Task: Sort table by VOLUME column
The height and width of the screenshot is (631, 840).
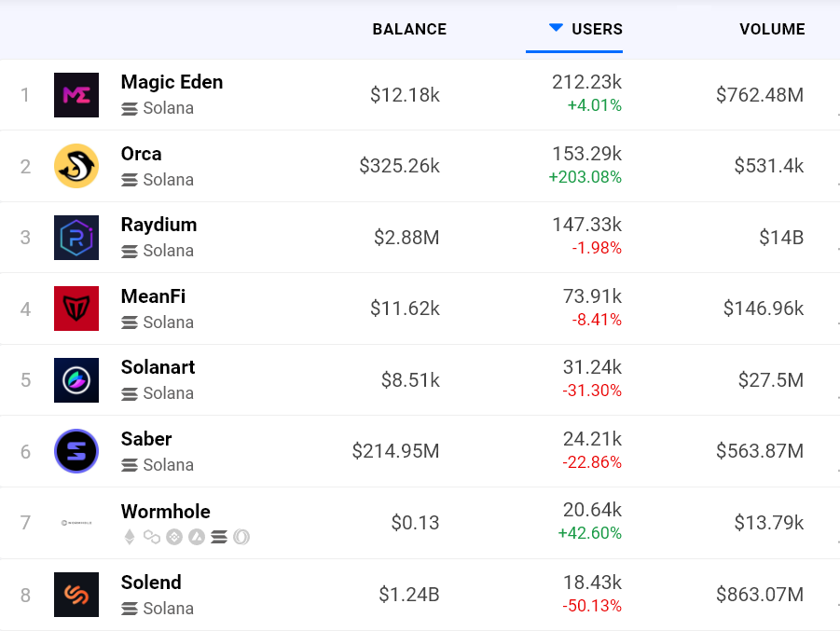Action: pyautogui.click(x=772, y=29)
